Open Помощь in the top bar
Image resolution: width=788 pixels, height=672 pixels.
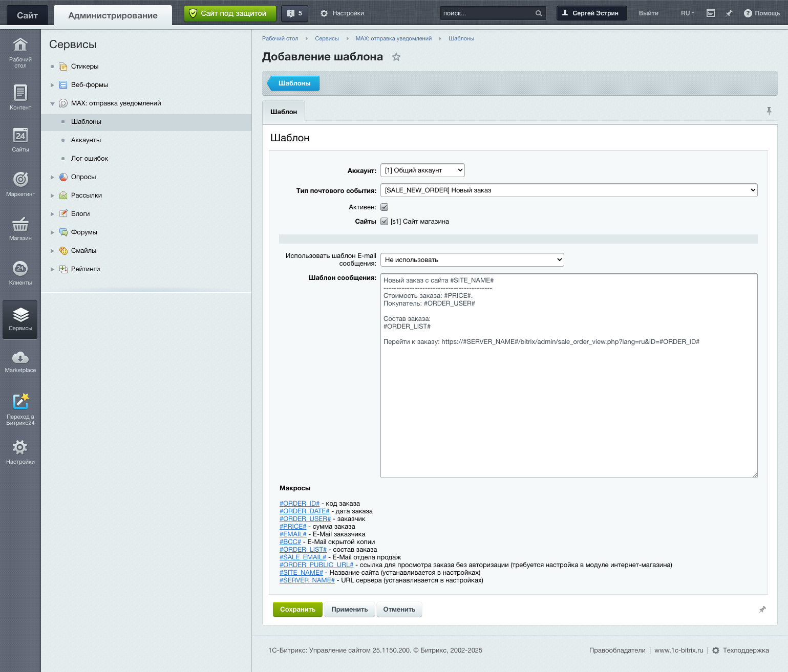(761, 13)
